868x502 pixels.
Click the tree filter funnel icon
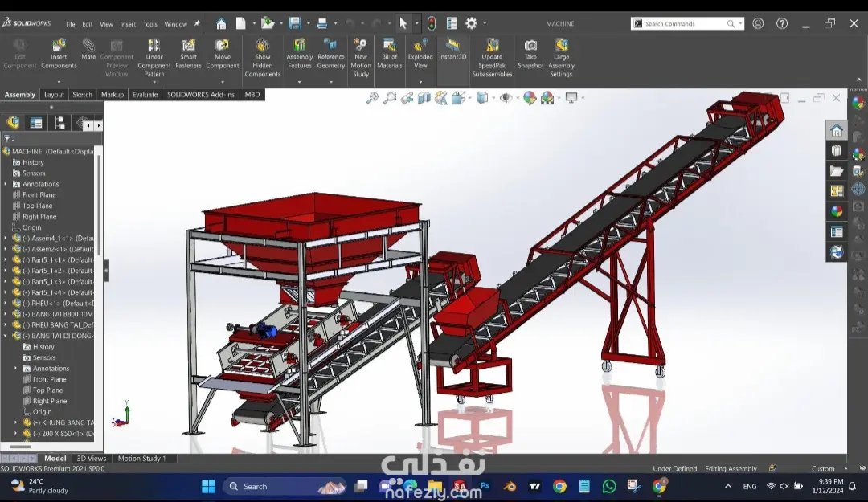click(7, 138)
